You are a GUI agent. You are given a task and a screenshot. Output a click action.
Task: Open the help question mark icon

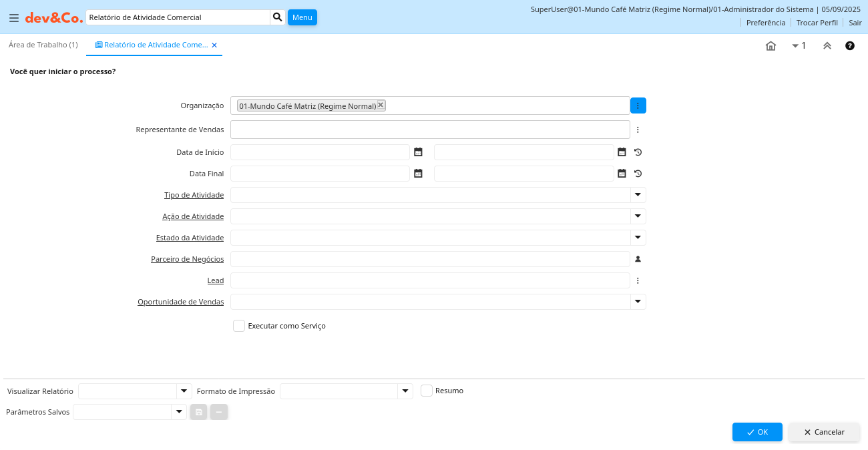pos(850,45)
